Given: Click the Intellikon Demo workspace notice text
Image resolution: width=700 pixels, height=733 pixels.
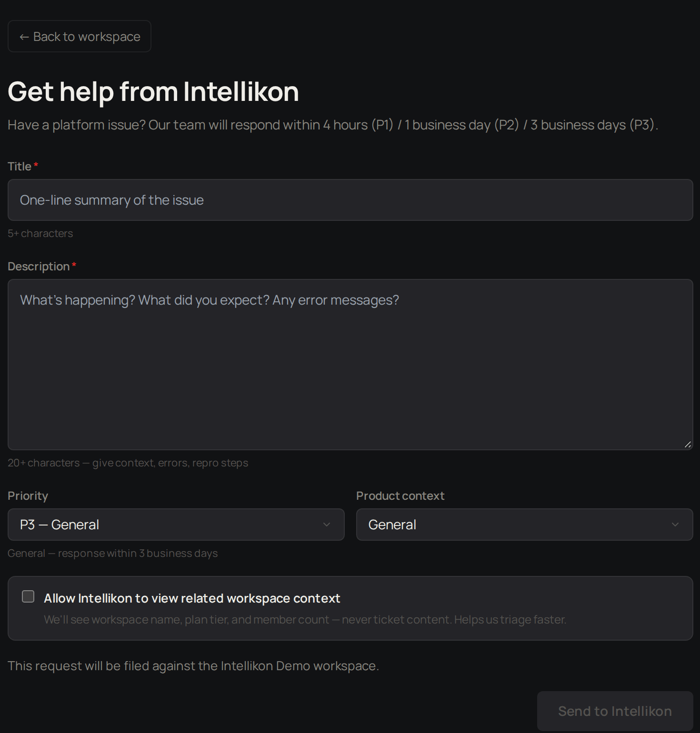Looking at the screenshot, I should coord(193,665).
